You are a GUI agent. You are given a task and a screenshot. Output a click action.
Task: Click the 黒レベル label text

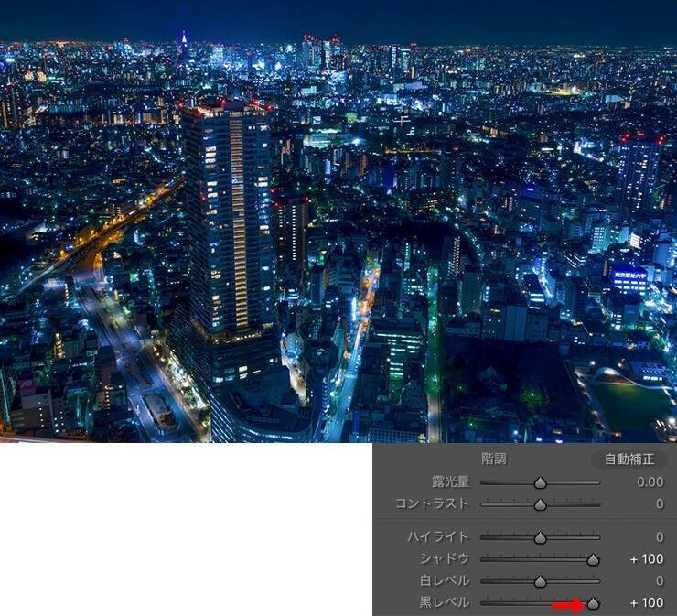(444, 603)
